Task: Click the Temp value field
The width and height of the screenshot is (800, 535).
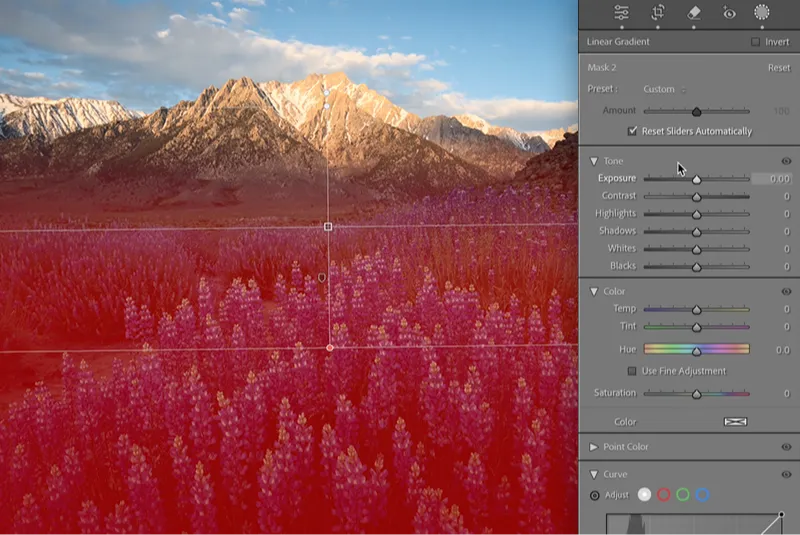Action: (786, 309)
